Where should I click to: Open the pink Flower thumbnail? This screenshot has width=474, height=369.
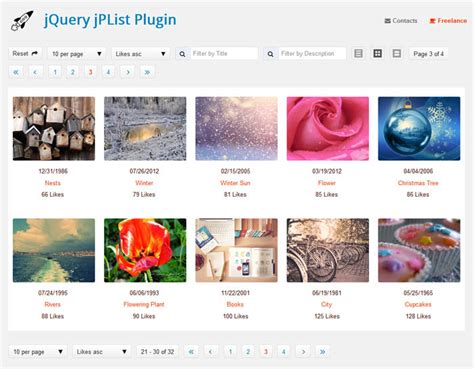tap(328, 129)
